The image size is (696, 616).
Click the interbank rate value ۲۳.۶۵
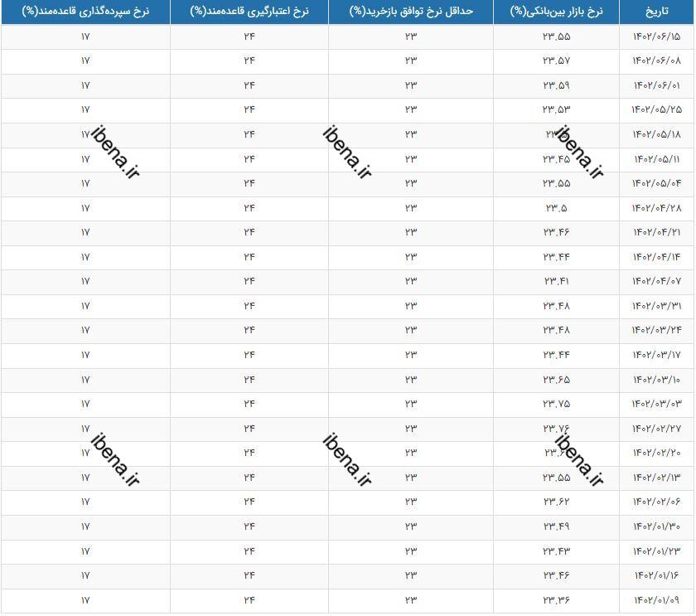(556, 379)
